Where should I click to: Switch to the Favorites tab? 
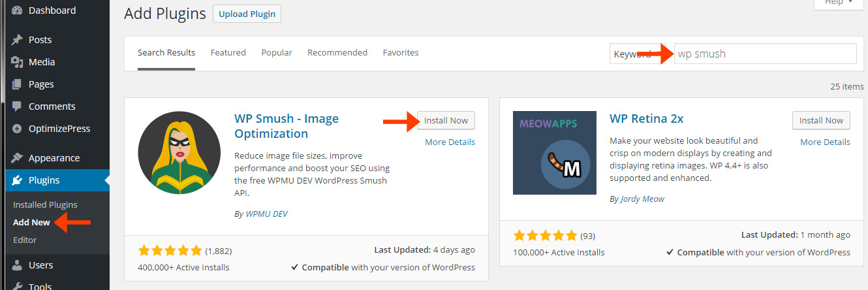401,52
